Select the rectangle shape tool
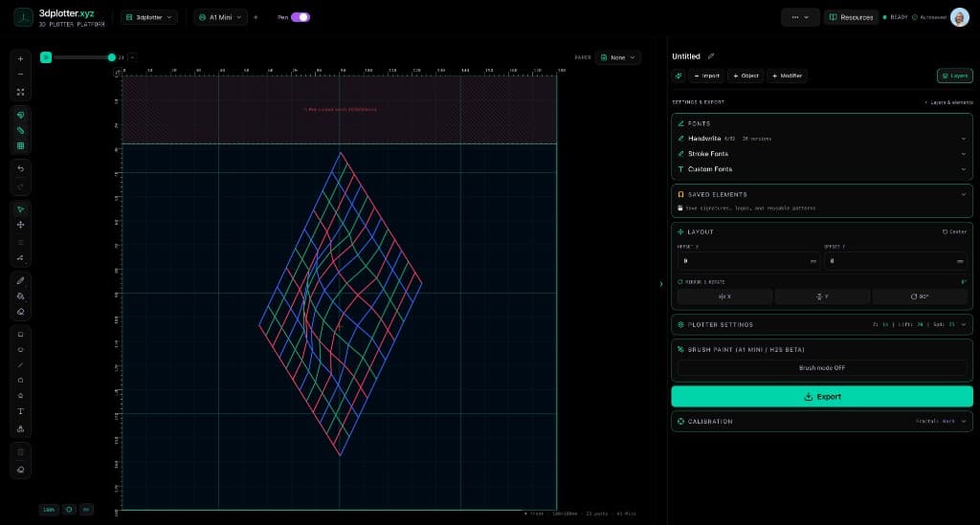 point(21,335)
